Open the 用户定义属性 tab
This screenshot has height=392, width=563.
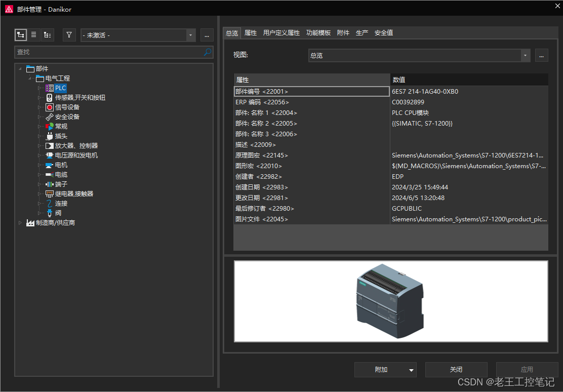coord(281,33)
